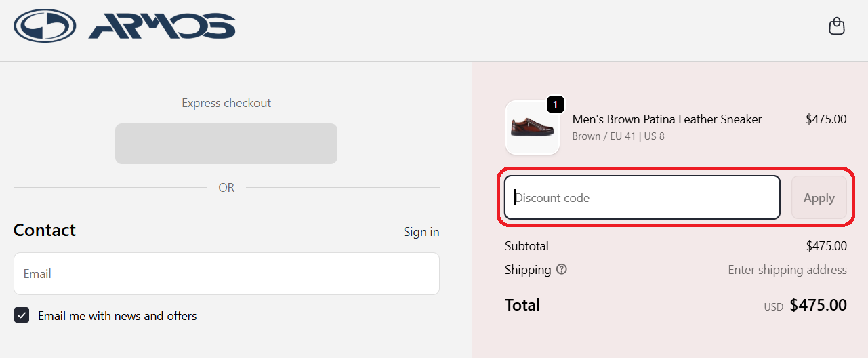Click into the Discount code field
The height and width of the screenshot is (358, 868).
point(642,198)
